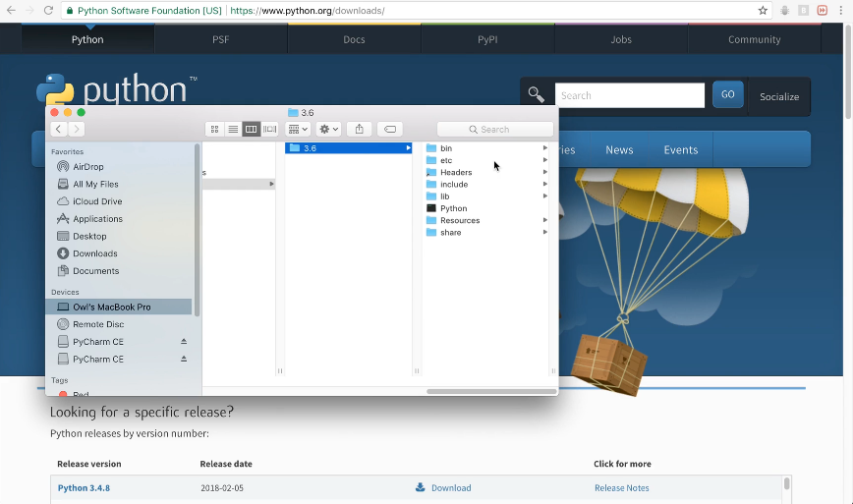Open the PyPI tab
Image resolution: width=853 pixels, height=504 pixels.
[x=487, y=39]
